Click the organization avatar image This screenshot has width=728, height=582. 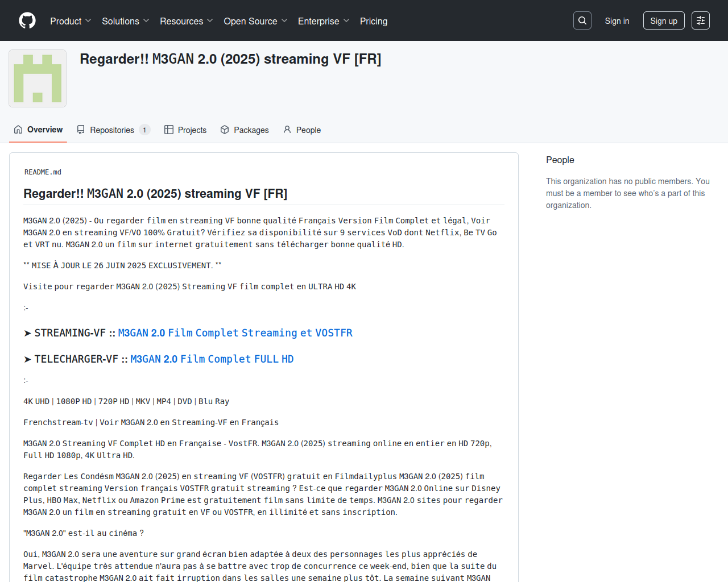click(x=38, y=78)
